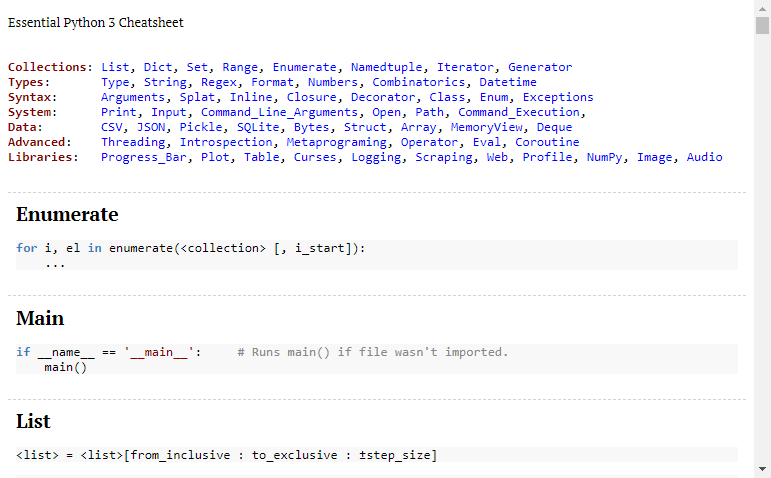Open the Namedtuple link
The width and height of the screenshot is (771, 478).
[x=386, y=67]
